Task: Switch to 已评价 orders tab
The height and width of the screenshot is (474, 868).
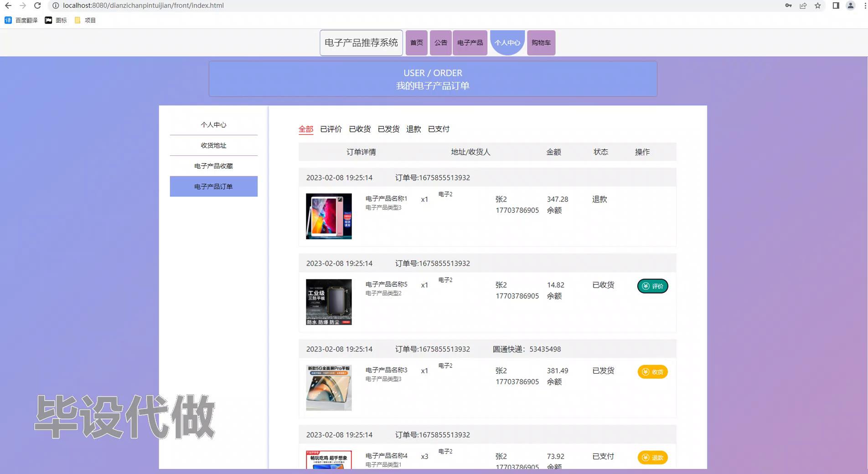Action: (x=331, y=129)
